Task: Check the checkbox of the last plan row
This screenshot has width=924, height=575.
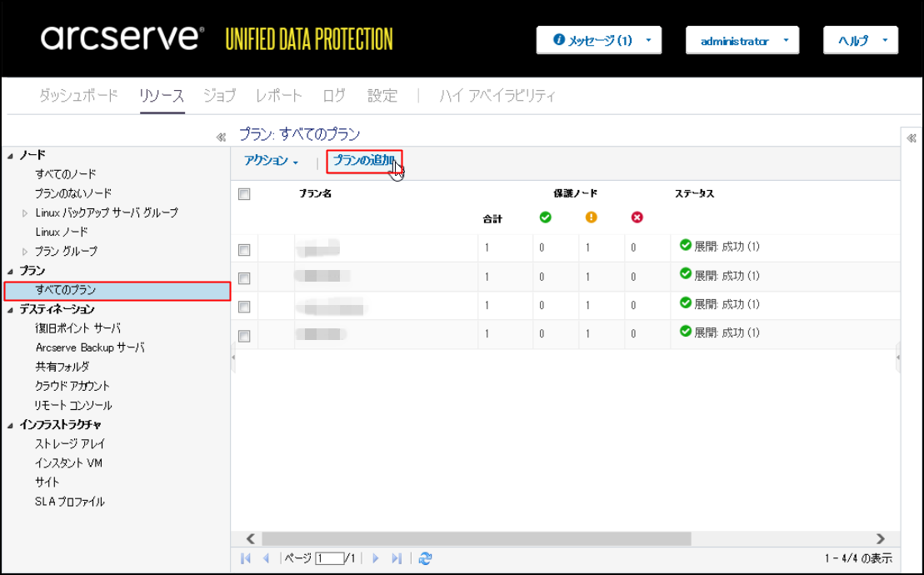Action: click(244, 336)
